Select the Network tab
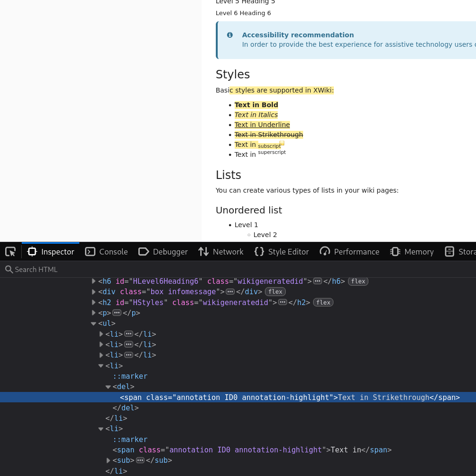 click(221, 252)
